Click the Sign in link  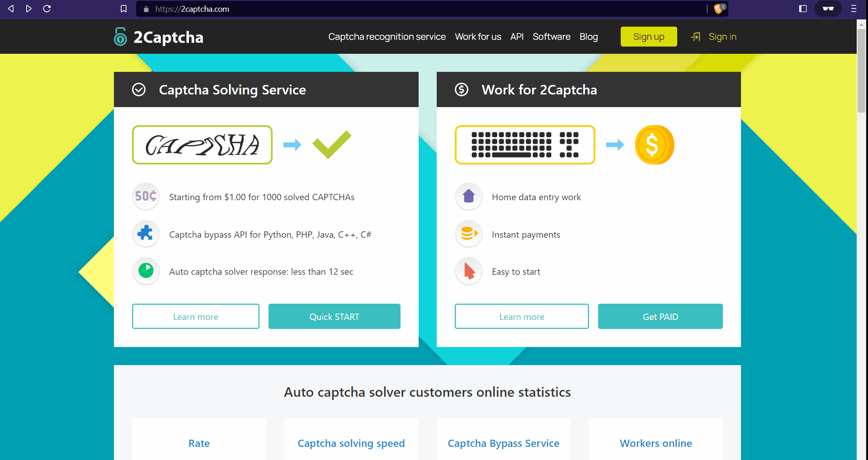coord(722,37)
